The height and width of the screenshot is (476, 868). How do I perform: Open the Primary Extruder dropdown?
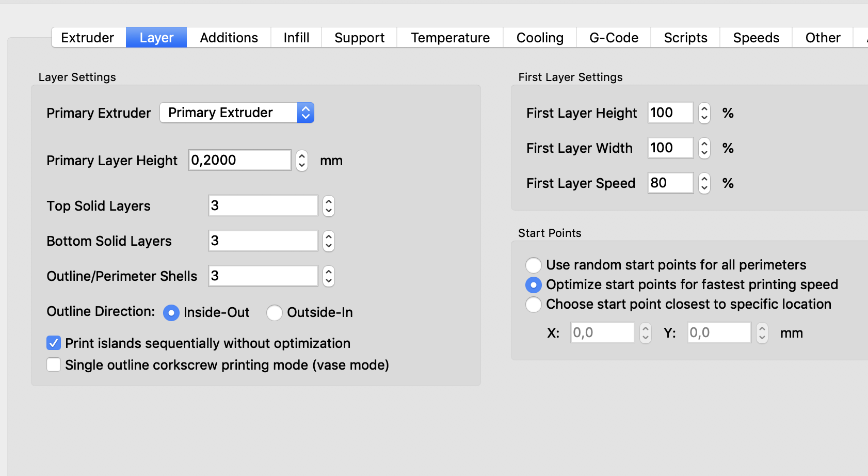pyautogui.click(x=237, y=113)
